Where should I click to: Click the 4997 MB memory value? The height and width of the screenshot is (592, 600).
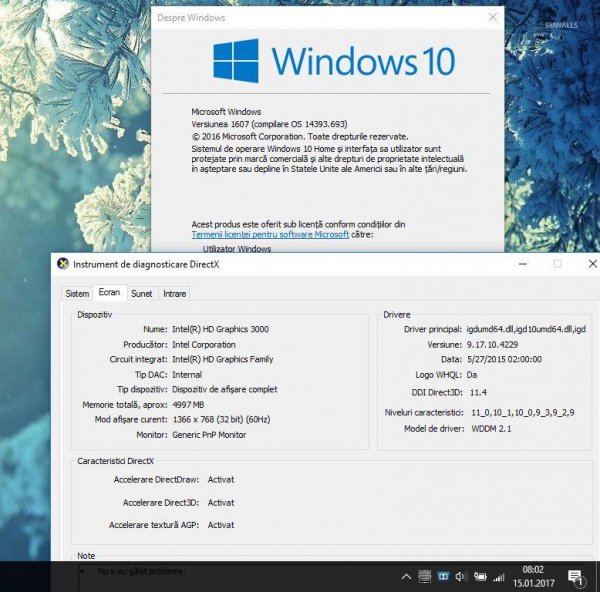[188, 404]
